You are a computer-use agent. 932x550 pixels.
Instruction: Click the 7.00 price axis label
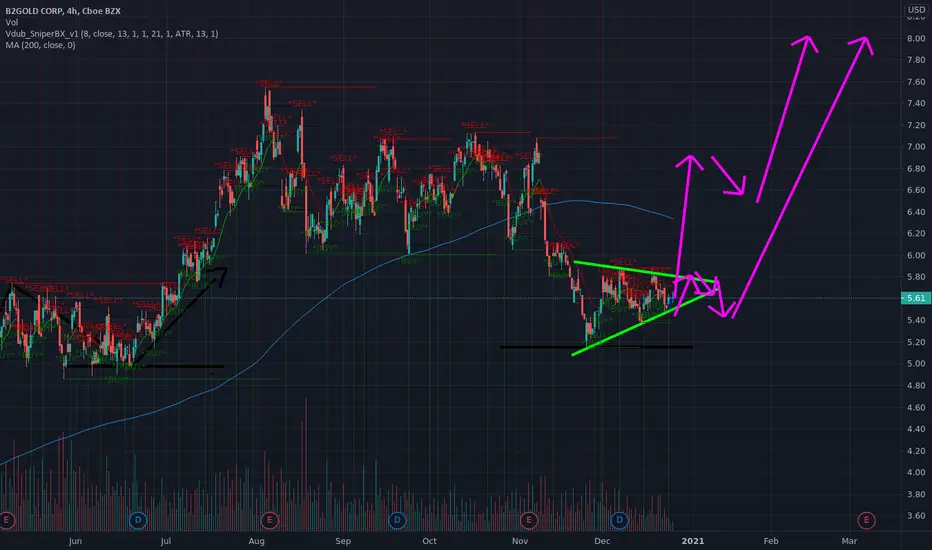[x=916, y=146]
